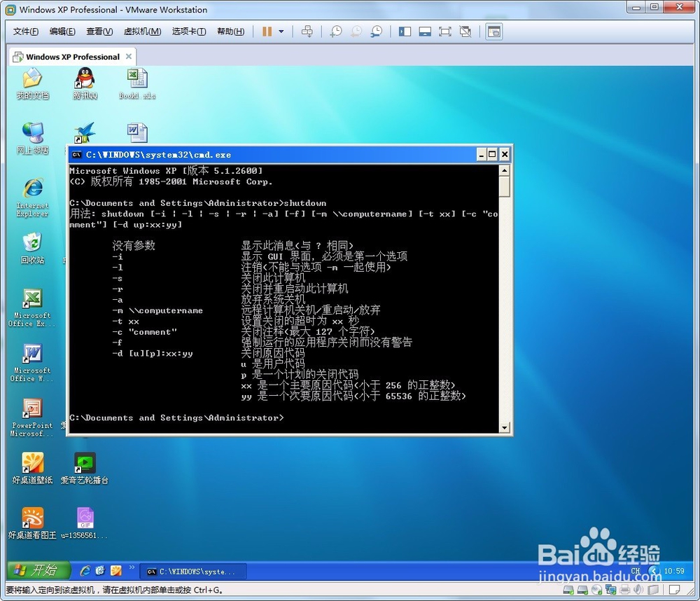Toggle the thumbnail bar view
The image size is (700, 601).
(x=425, y=32)
